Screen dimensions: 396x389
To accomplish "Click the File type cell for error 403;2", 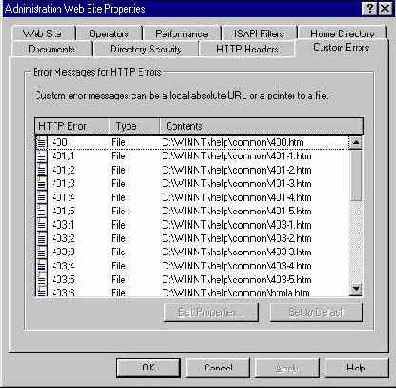I will click(118, 238).
